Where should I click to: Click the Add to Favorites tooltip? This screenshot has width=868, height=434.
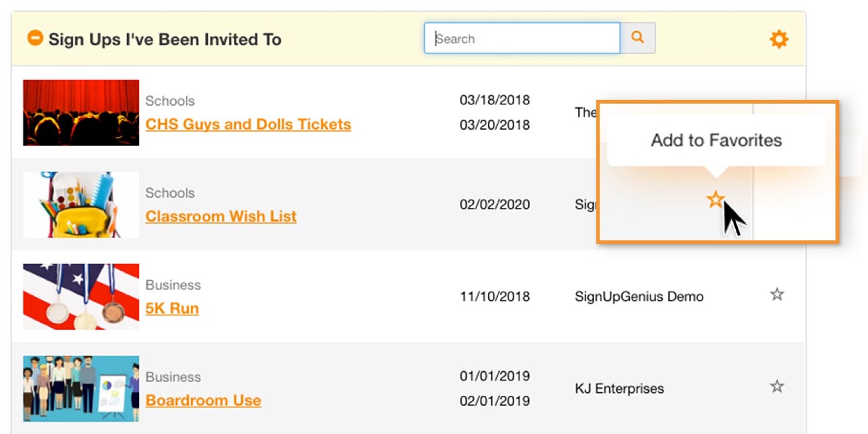coord(716,140)
